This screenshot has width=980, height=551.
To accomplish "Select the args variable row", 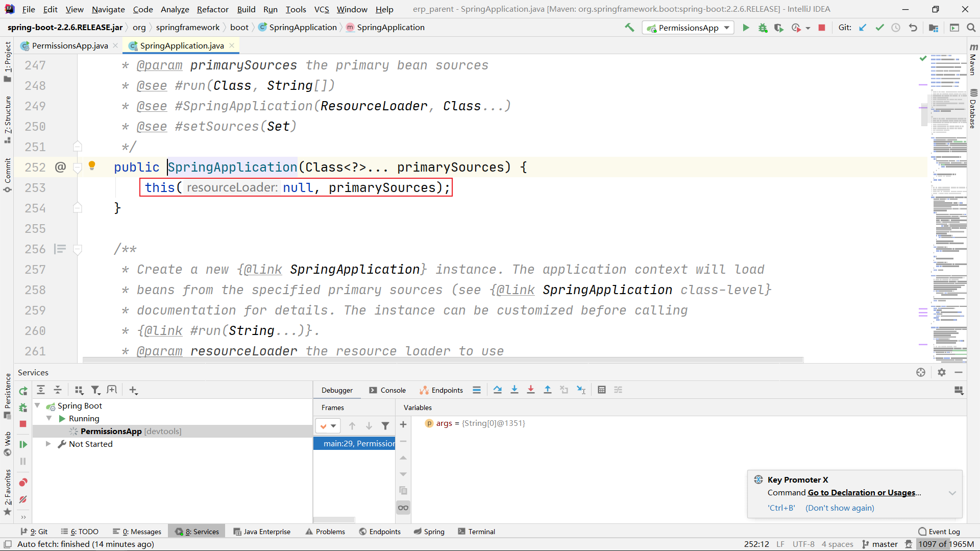I will (689, 423).
